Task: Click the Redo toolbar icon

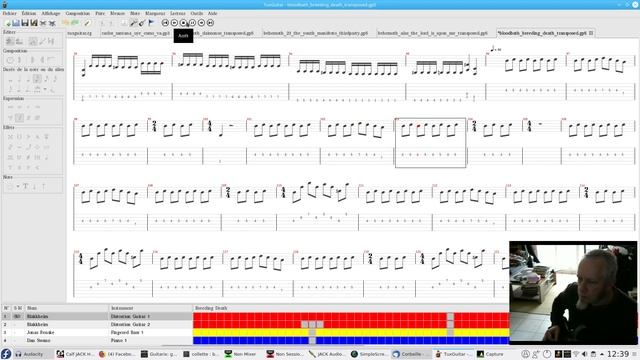Action: click(74, 23)
